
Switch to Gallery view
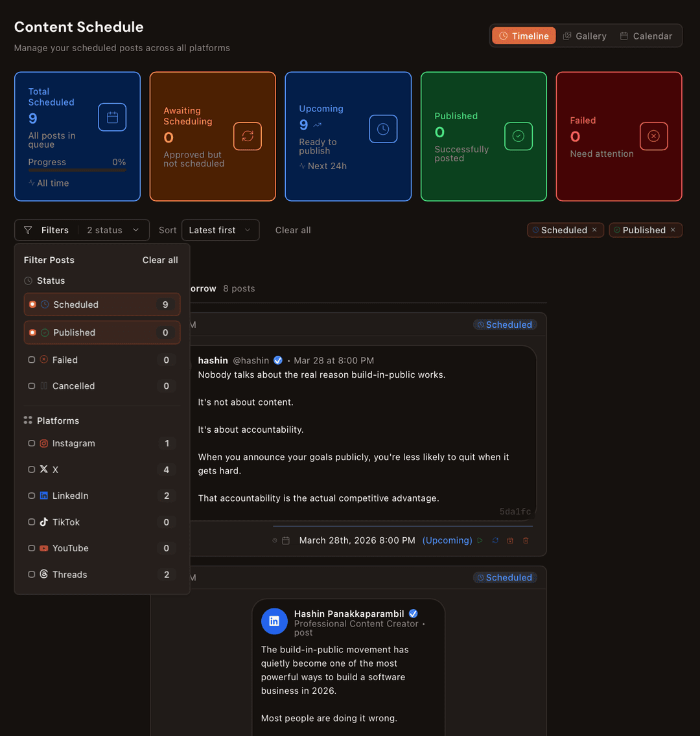[585, 36]
